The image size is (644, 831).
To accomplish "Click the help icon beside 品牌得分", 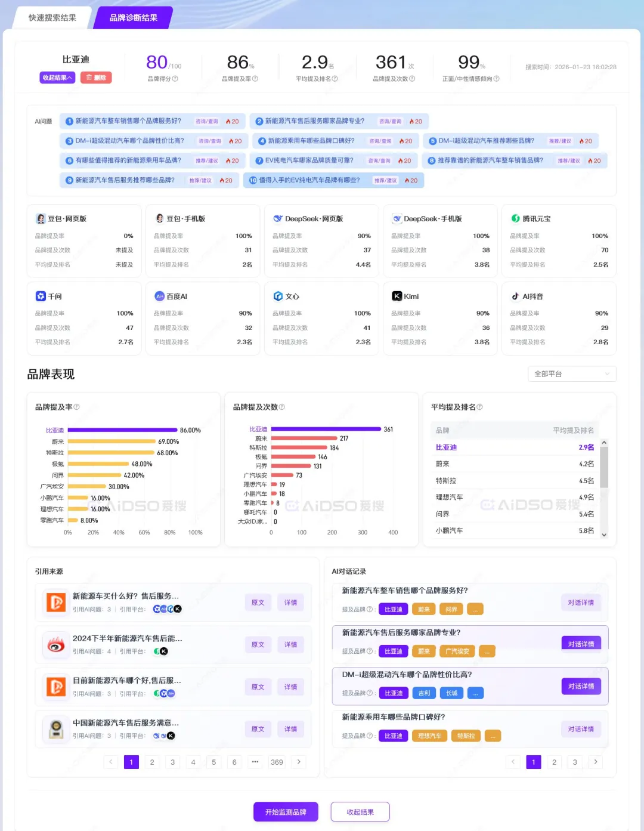I will [x=175, y=79].
